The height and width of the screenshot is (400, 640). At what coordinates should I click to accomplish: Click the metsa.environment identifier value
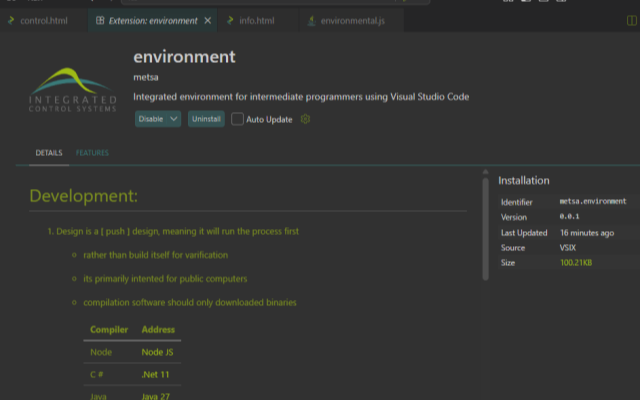click(593, 201)
